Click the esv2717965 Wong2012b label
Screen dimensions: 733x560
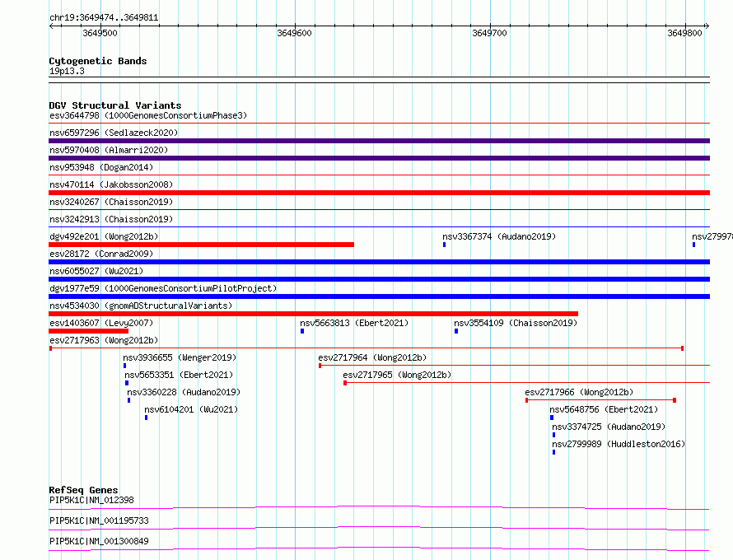click(x=397, y=375)
